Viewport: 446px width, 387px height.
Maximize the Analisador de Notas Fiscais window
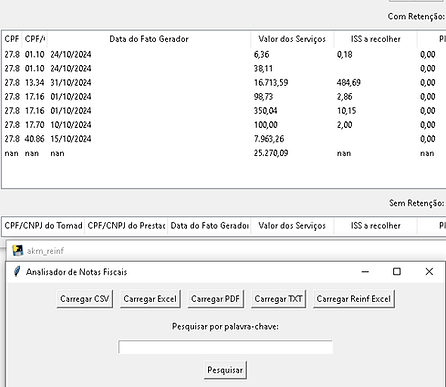coord(397,272)
